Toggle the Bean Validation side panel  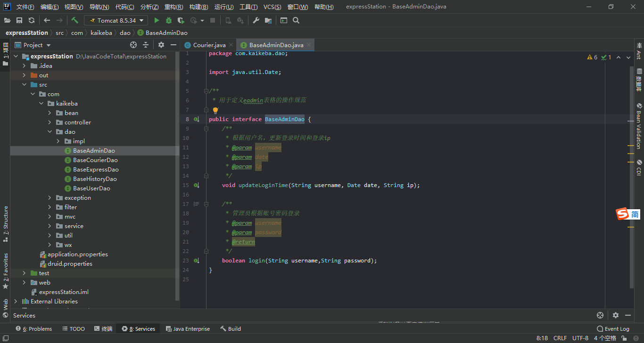[x=639, y=126]
